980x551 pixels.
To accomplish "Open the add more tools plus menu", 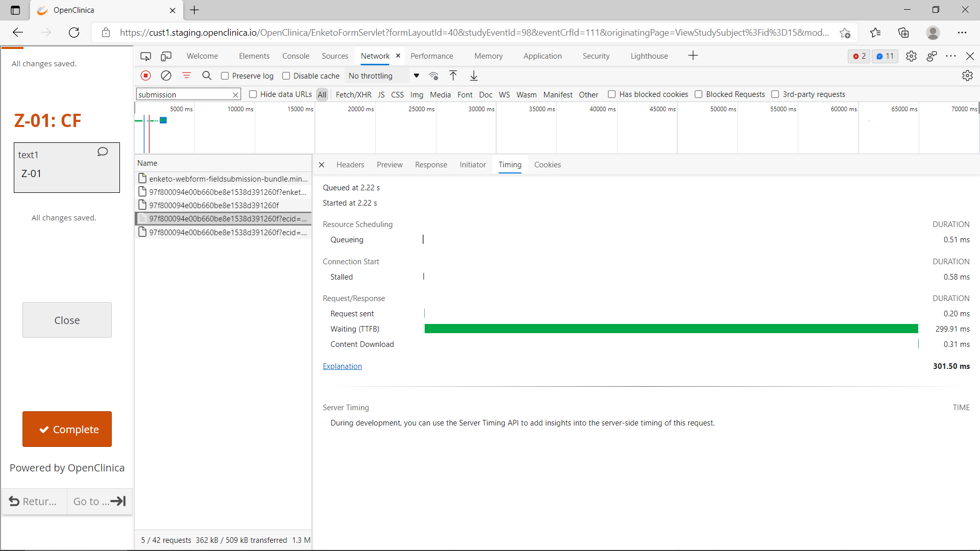I will click(x=693, y=56).
